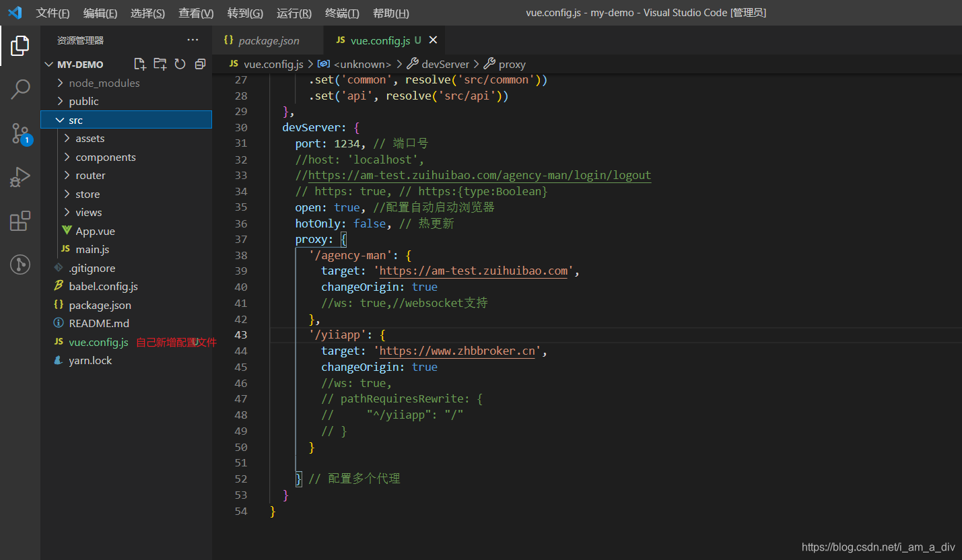Click the VS Code logo icon in the title bar
This screenshot has height=560, width=962.
coord(15,13)
